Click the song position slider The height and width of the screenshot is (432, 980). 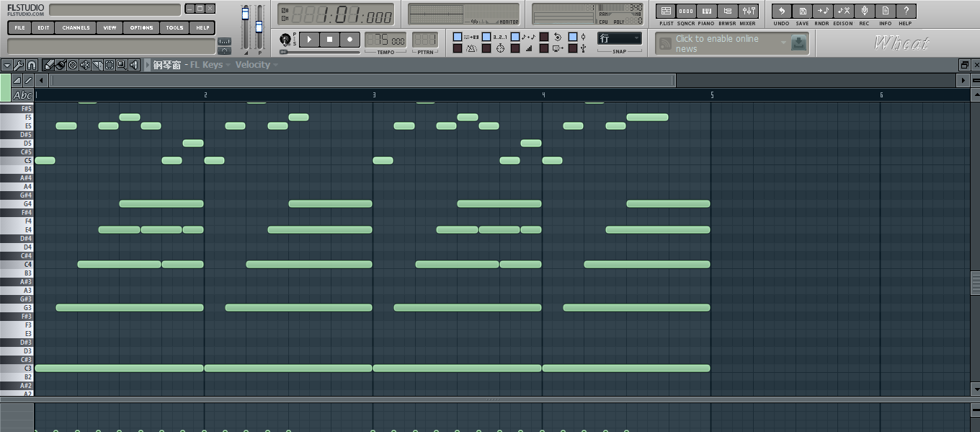pos(320,52)
